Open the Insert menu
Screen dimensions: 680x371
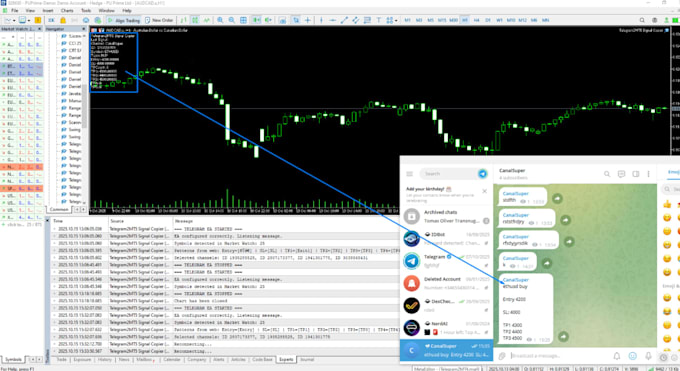coord(48,10)
